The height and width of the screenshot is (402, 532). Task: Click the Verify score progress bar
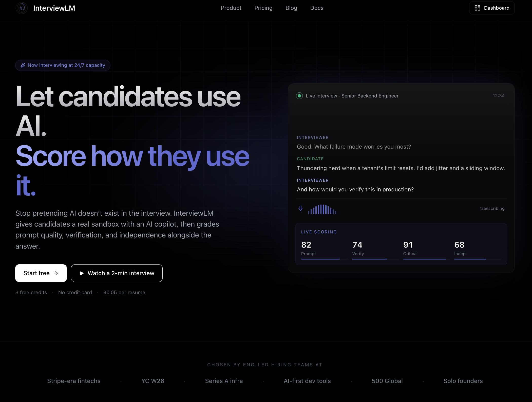376,259
